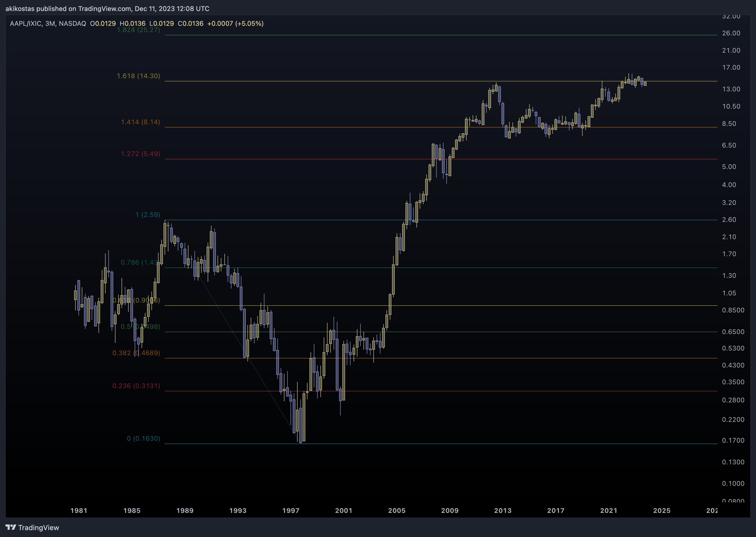
Task: Click the 3.20 price axis label
Action: [729, 202]
